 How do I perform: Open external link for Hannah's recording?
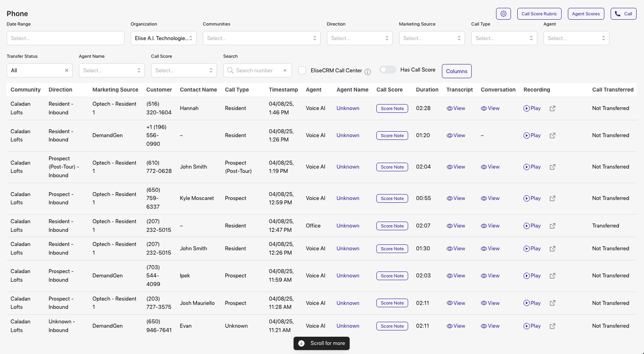[x=553, y=108]
